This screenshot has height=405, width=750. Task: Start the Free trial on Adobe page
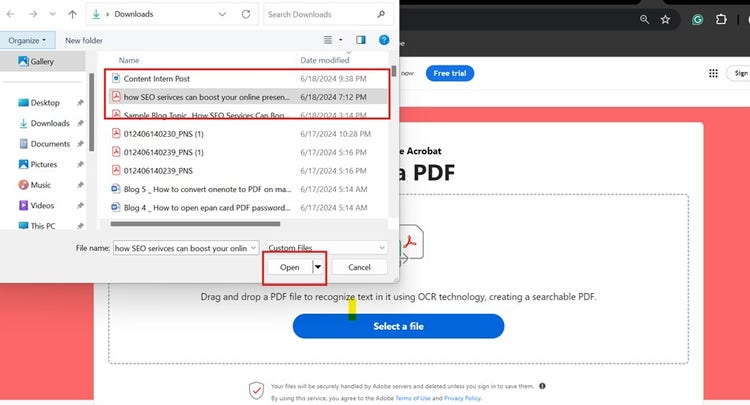tap(450, 73)
